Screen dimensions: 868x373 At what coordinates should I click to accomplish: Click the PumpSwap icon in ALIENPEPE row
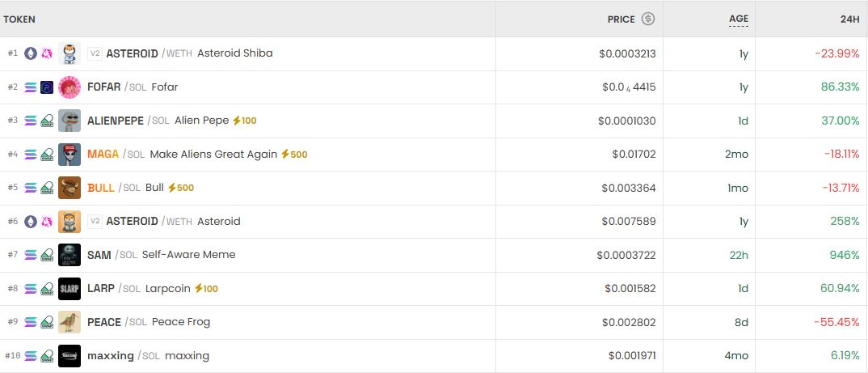click(x=47, y=121)
